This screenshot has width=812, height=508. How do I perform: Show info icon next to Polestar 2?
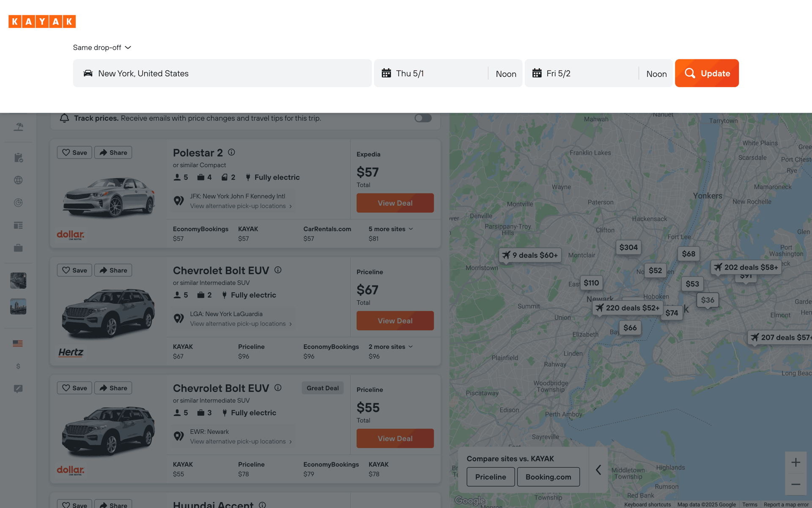[x=231, y=152]
